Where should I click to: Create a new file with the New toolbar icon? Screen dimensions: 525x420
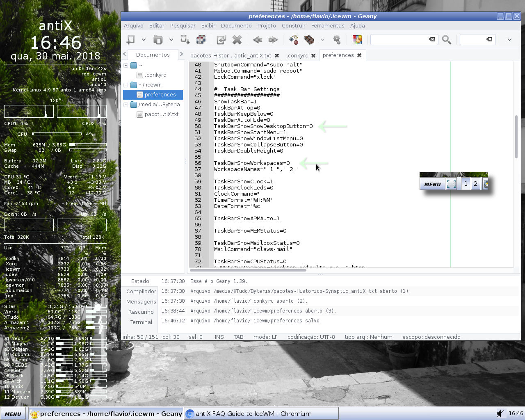coord(131,40)
